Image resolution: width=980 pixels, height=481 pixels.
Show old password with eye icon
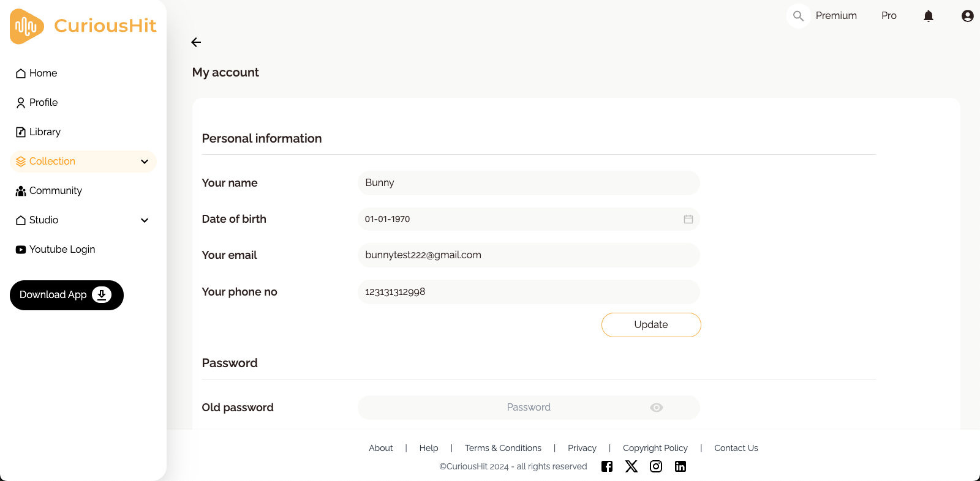click(x=657, y=408)
